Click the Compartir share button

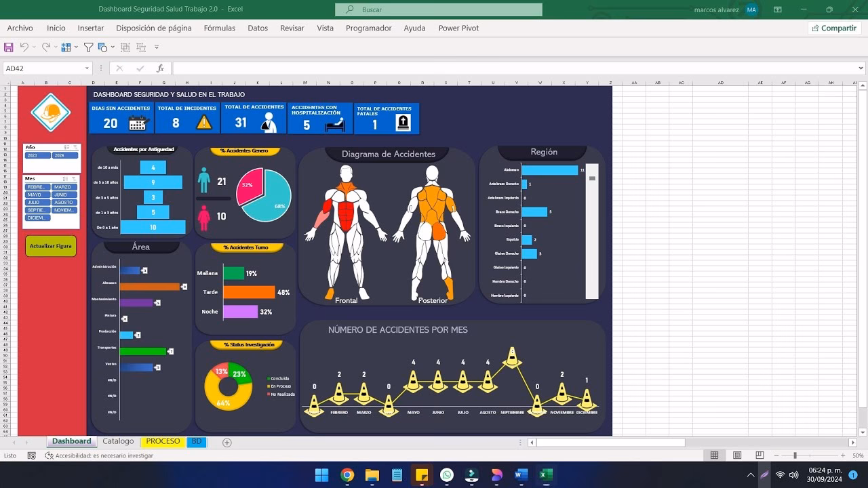coord(833,28)
